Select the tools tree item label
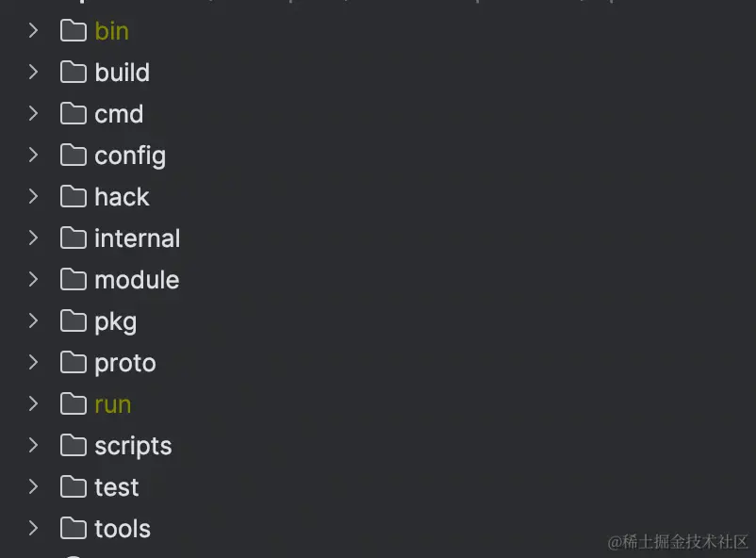Image resolution: width=756 pixels, height=558 pixels. click(123, 529)
